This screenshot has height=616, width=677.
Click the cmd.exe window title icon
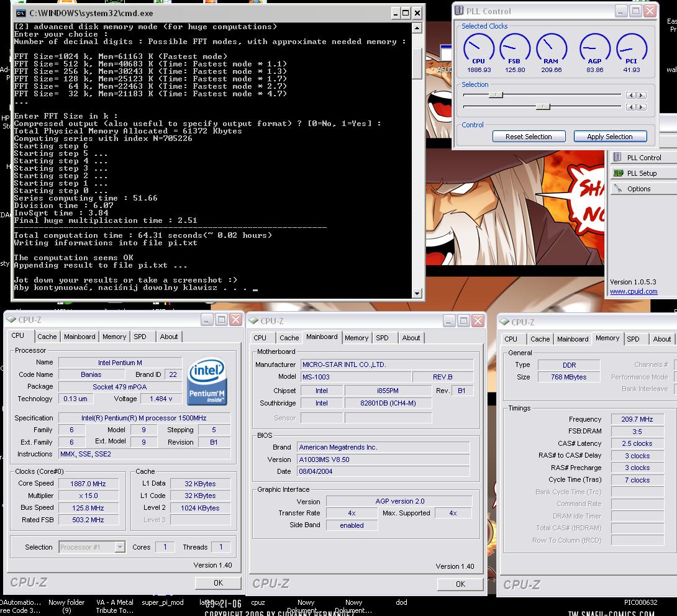[20, 14]
